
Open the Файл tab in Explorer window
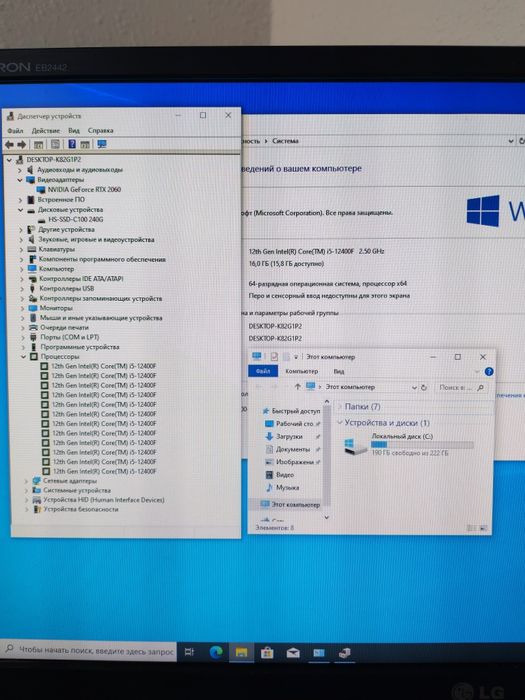pos(262,371)
